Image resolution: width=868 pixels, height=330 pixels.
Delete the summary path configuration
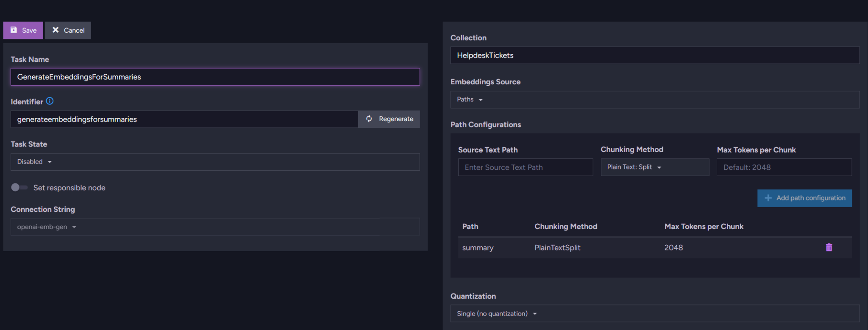pos(829,247)
